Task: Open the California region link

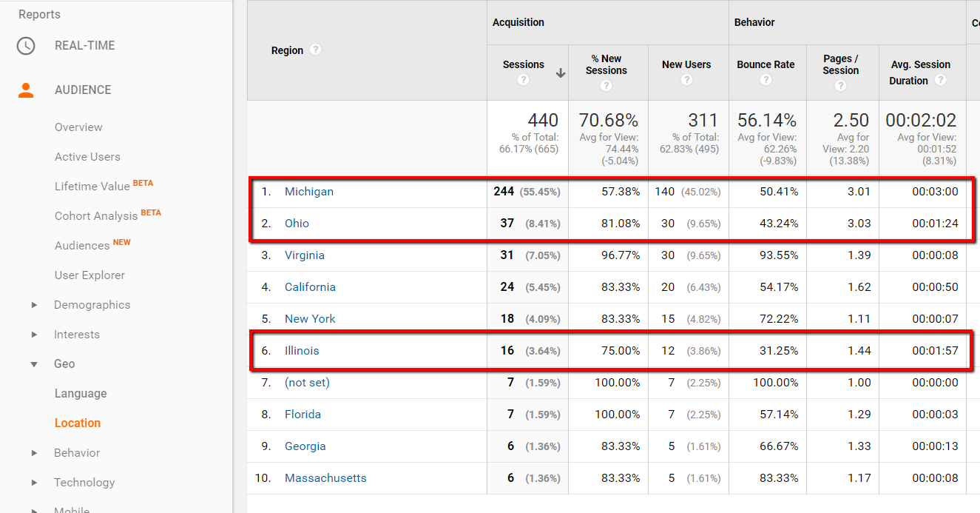Action: coord(310,287)
